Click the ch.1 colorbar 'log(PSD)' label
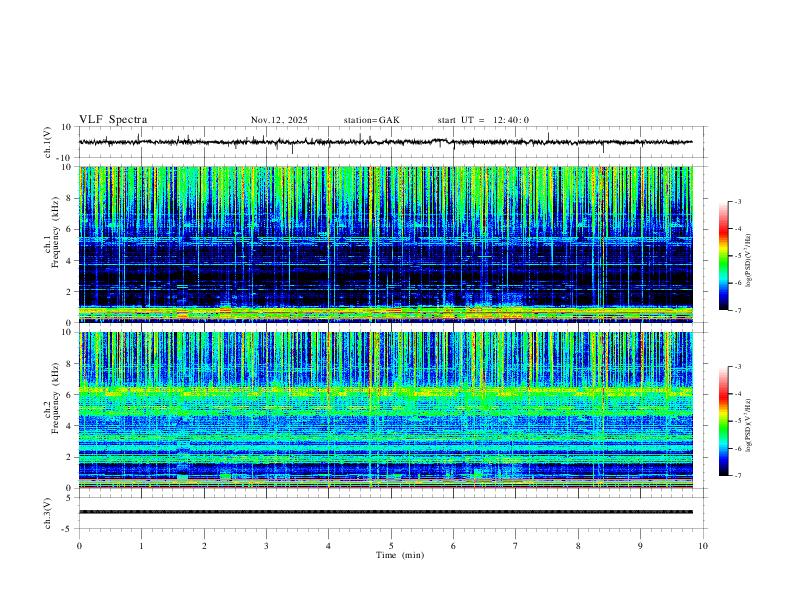The width and height of the screenshot is (792, 612). [748, 261]
